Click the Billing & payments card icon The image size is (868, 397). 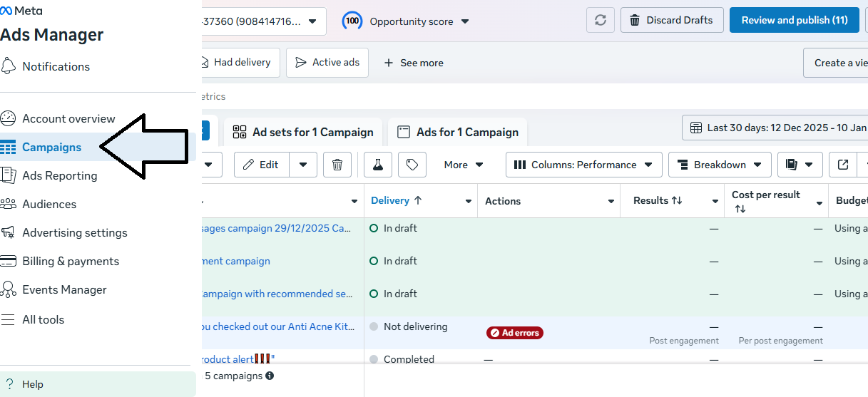8,261
